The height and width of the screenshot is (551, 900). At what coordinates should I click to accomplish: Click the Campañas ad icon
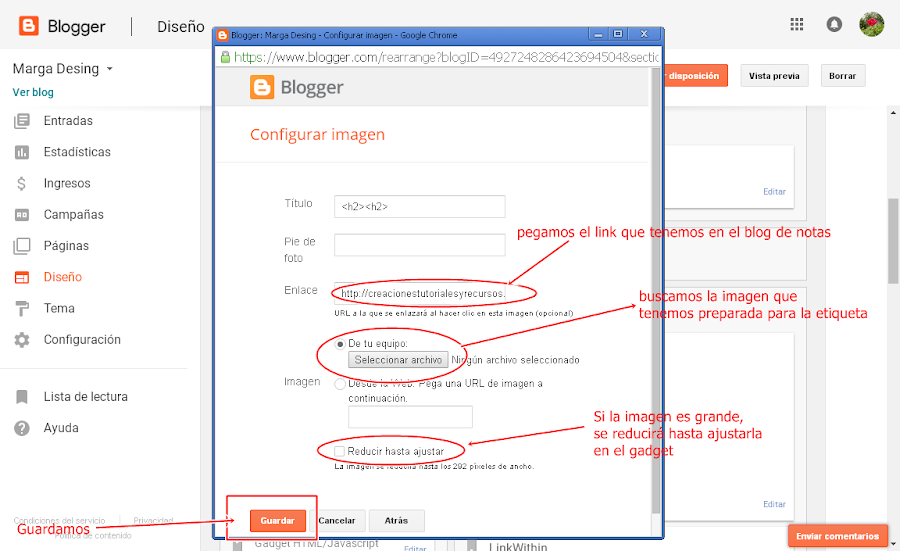coord(22,215)
